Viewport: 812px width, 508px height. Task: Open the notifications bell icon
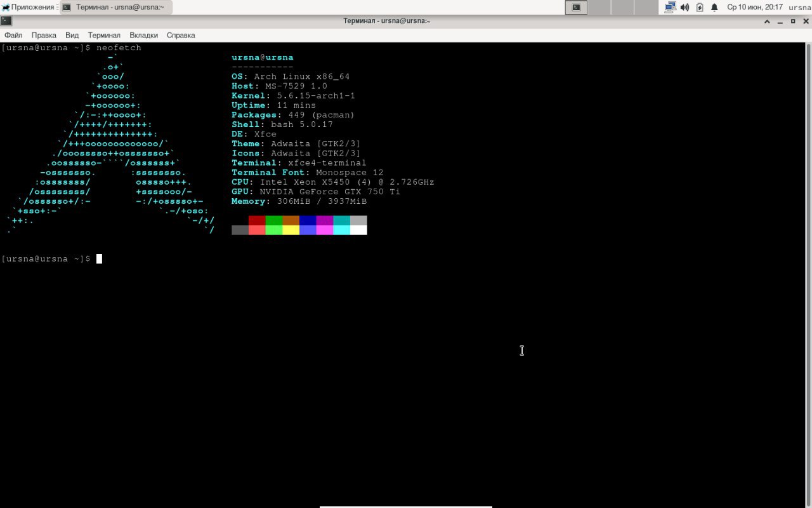[x=714, y=7]
